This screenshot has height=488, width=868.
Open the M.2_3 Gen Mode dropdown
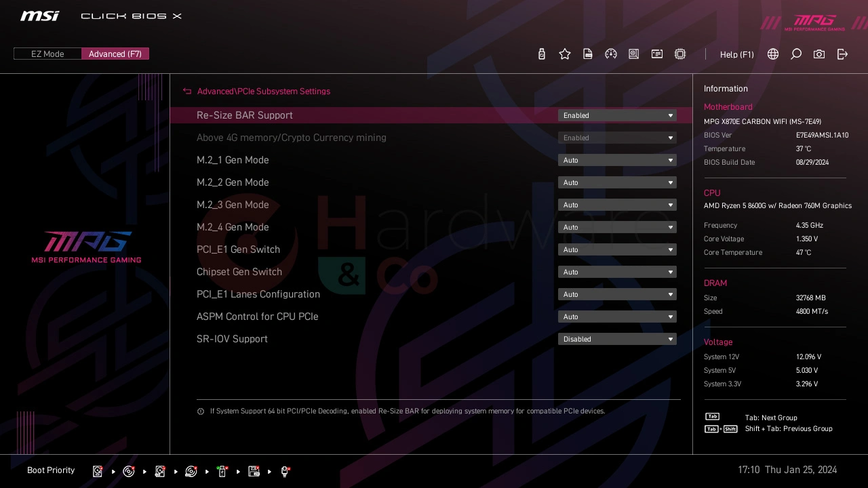coord(617,205)
